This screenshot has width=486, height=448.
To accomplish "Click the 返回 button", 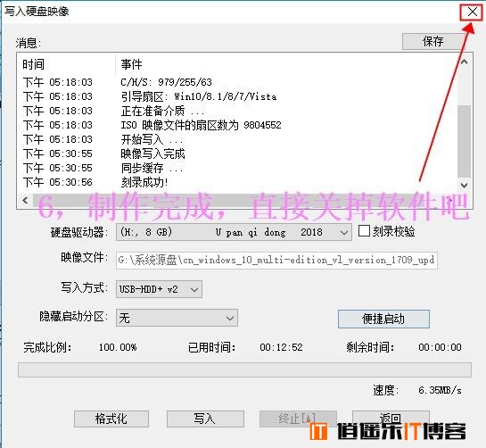I will coord(391,419).
